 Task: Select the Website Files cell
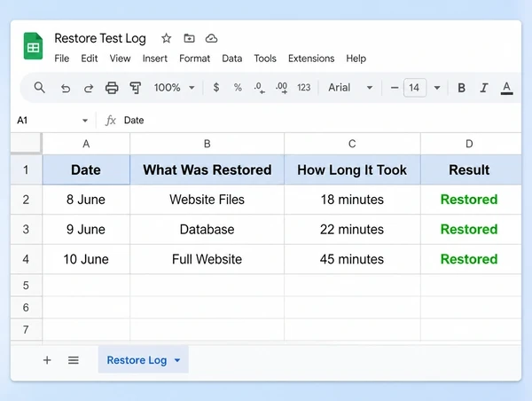[207, 200]
